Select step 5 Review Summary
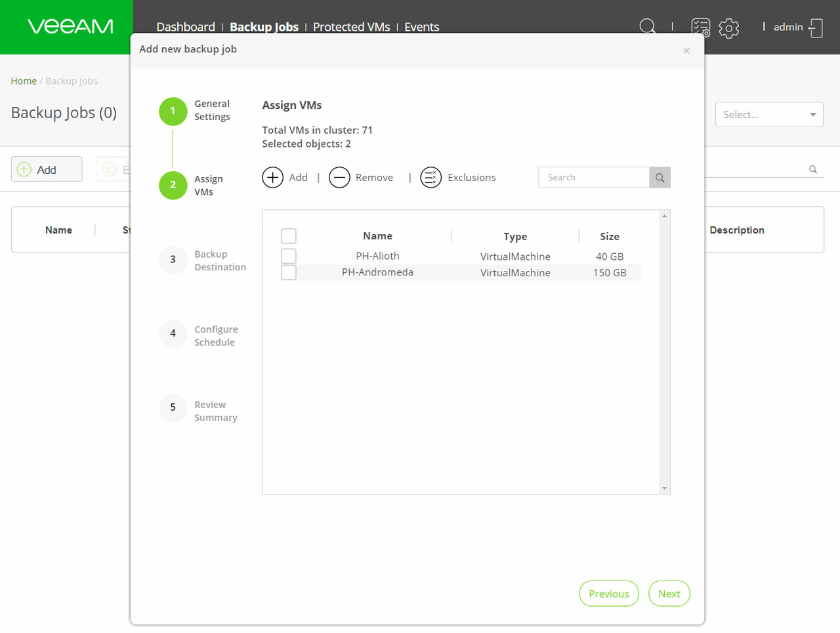840x633 pixels. pyautogui.click(x=173, y=408)
